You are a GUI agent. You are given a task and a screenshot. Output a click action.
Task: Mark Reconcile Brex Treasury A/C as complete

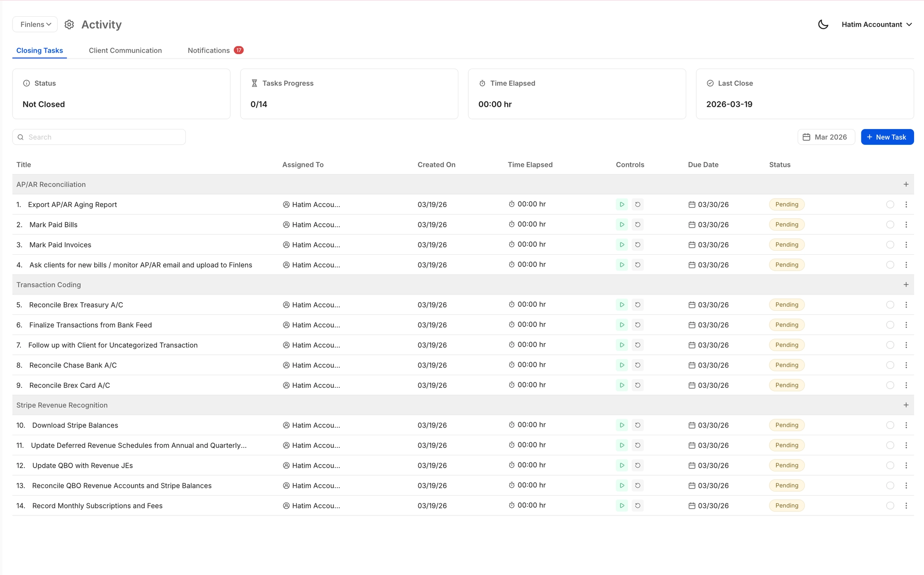(x=890, y=305)
